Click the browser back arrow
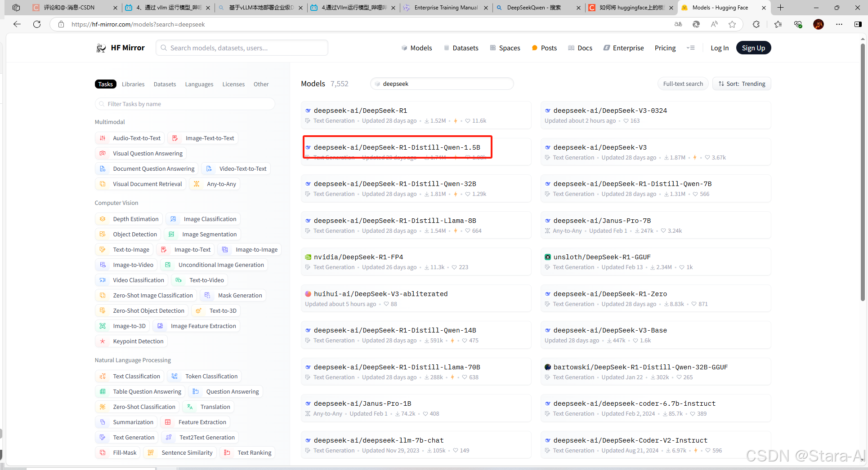The width and height of the screenshot is (868, 470). point(17,24)
